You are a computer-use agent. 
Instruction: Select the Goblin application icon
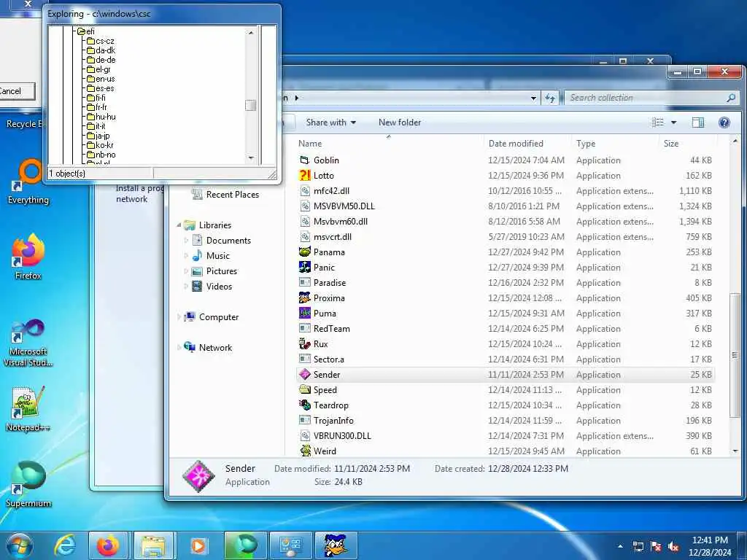(304, 160)
